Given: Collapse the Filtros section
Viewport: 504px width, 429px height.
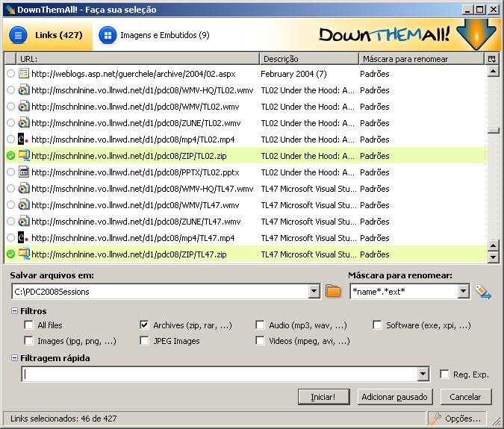Looking at the screenshot, I should click(14, 311).
